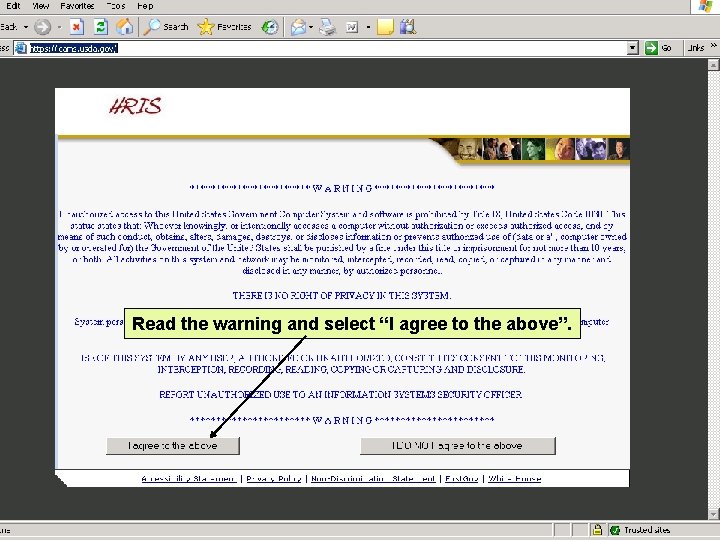
Task: Click the Links toolbar label
Action: [x=696, y=48]
